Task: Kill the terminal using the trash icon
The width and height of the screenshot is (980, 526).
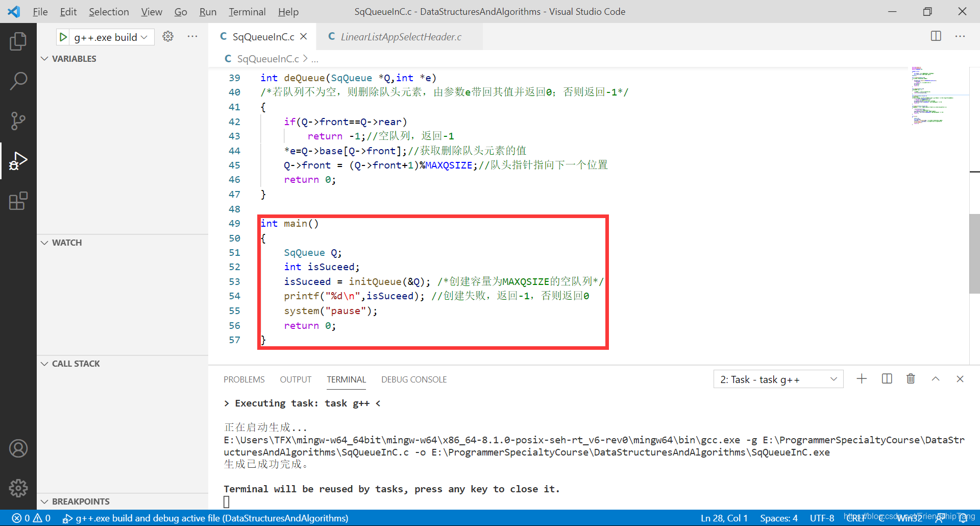Action: click(x=911, y=378)
